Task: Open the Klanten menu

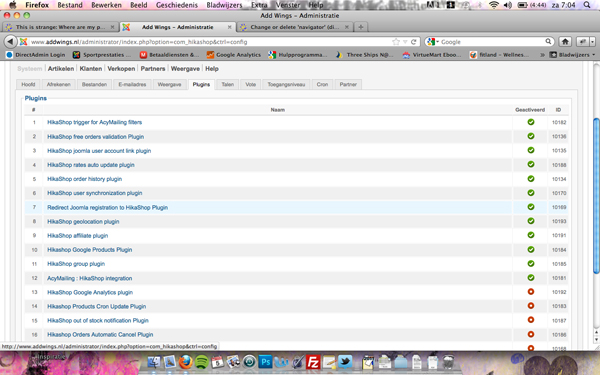Action: 91,68
